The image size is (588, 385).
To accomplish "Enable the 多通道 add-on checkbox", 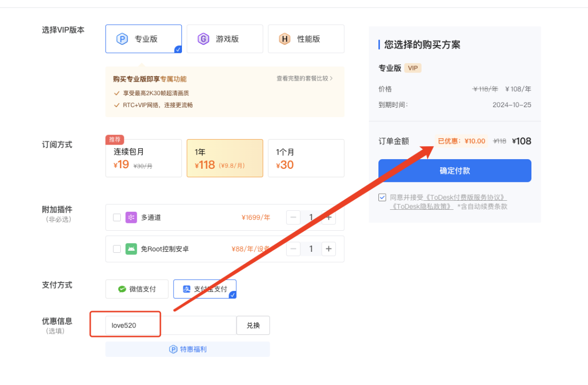I will [117, 217].
